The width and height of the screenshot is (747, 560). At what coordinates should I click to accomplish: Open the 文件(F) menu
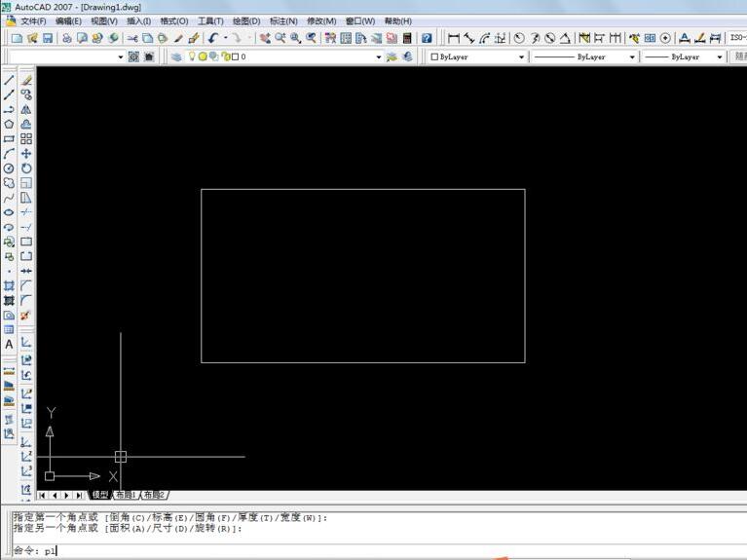point(33,21)
